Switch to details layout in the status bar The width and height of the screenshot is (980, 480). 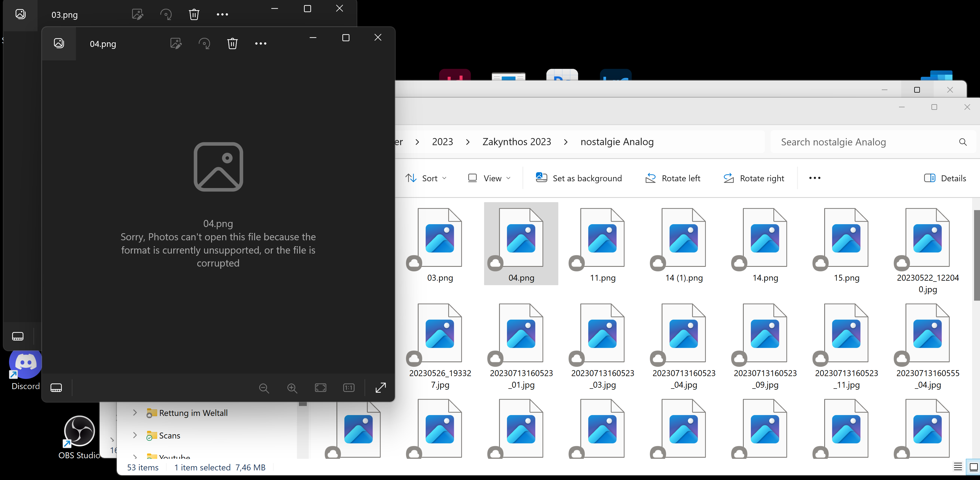(x=958, y=467)
